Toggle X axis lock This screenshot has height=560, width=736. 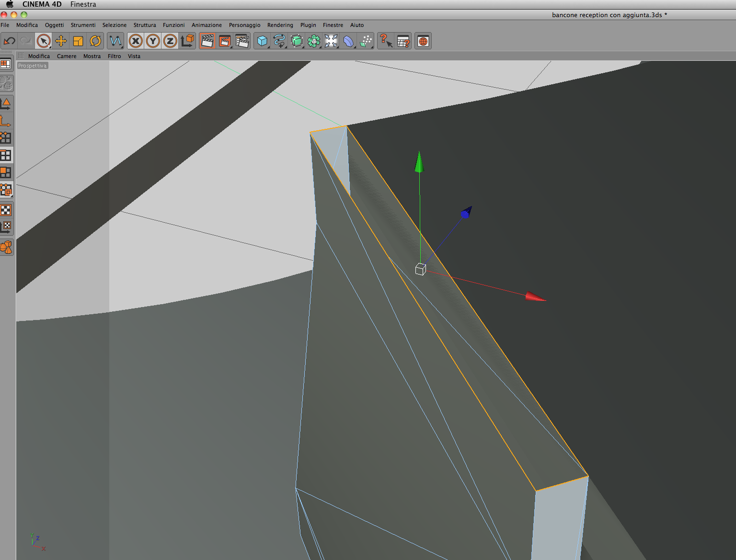[x=136, y=41]
